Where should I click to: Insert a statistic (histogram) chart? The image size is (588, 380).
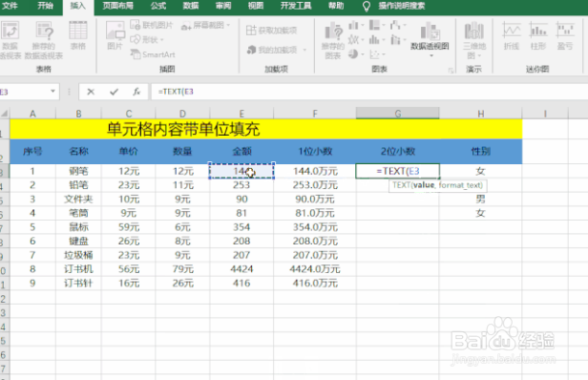point(376,40)
